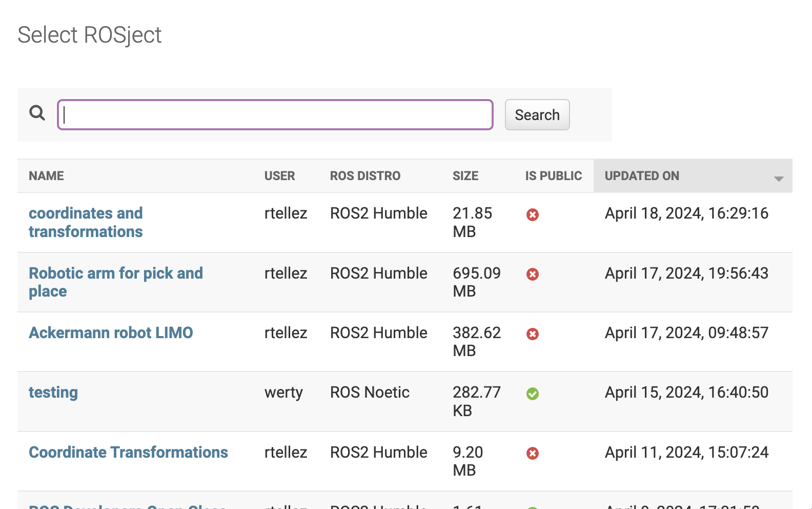
Task: Click the date April 17, 2024, 19:56:43
Action: tap(686, 273)
